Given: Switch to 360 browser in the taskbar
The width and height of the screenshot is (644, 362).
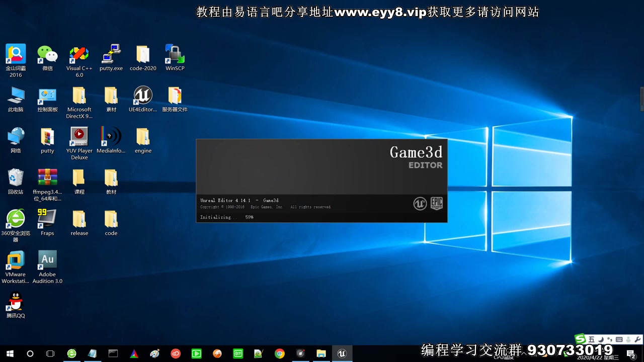Looking at the screenshot, I should tap(72, 353).
